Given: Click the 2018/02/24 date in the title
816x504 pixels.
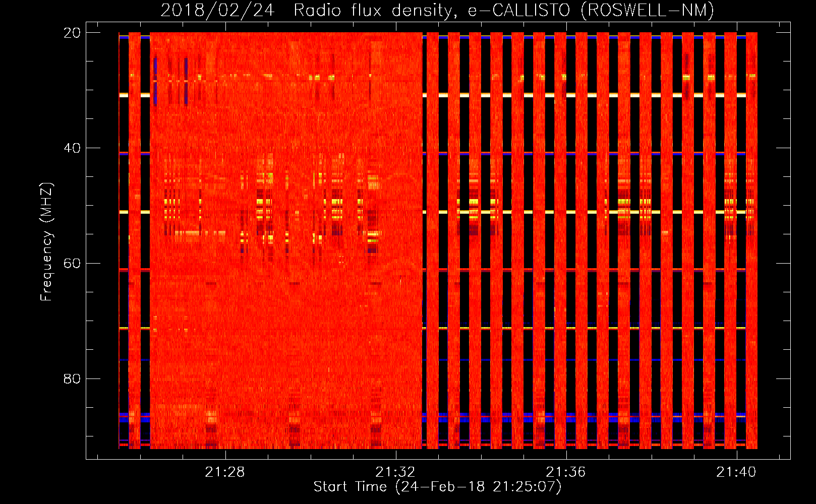Looking at the screenshot, I should [x=217, y=10].
